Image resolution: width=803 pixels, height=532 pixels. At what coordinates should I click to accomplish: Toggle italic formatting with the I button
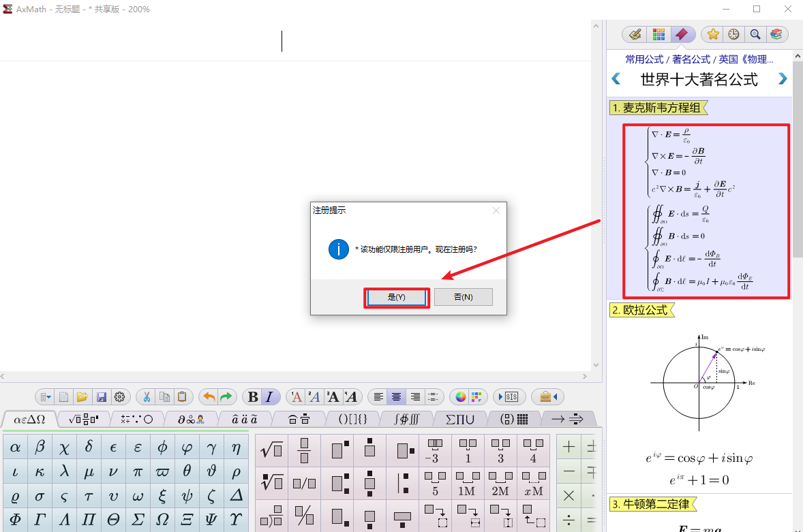pyautogui.click(x=270, y=396)
